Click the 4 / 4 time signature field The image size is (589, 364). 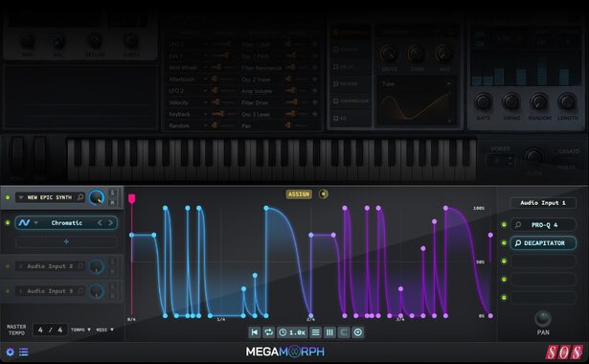[50, 330]
